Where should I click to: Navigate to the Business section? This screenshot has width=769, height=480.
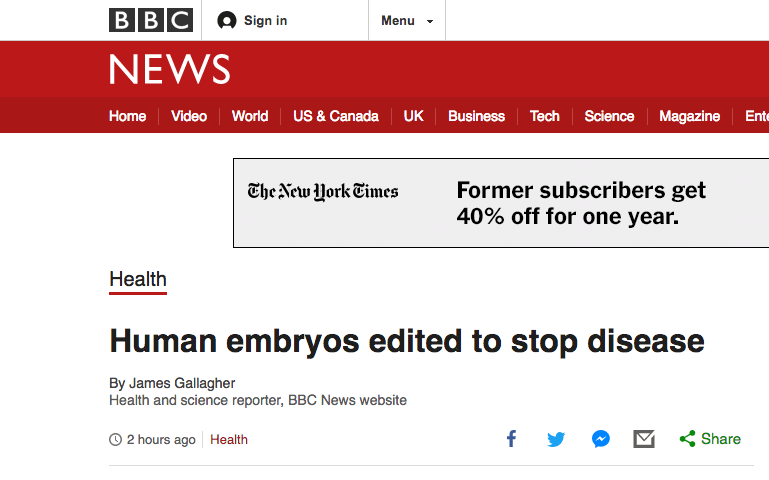tap(476, 116)
